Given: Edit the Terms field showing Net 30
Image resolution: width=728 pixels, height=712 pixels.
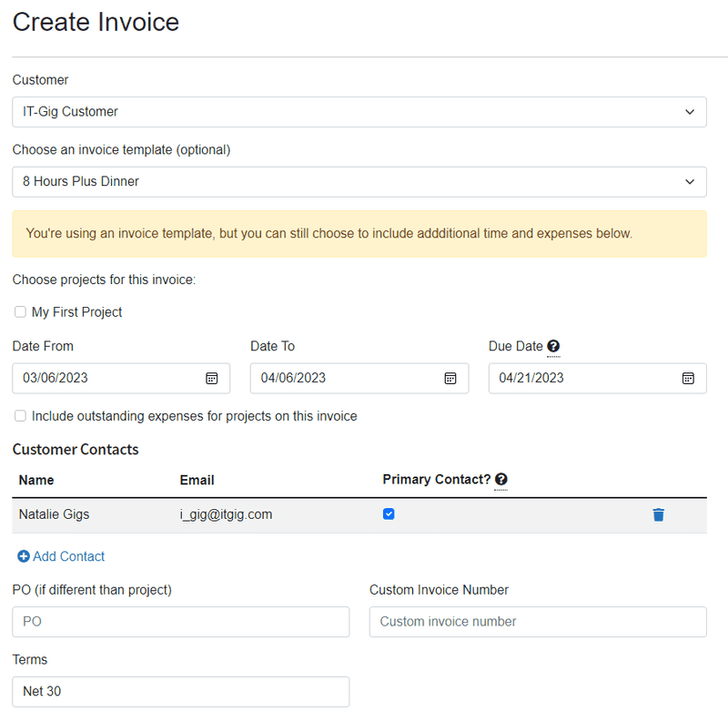Looking at the screenshot, I should (x=180, y=692).
